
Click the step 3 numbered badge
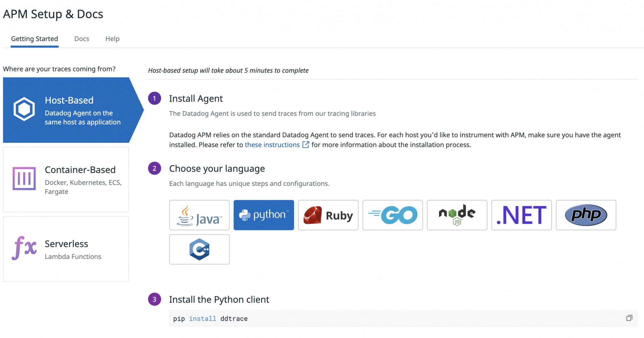pos(154,300)
